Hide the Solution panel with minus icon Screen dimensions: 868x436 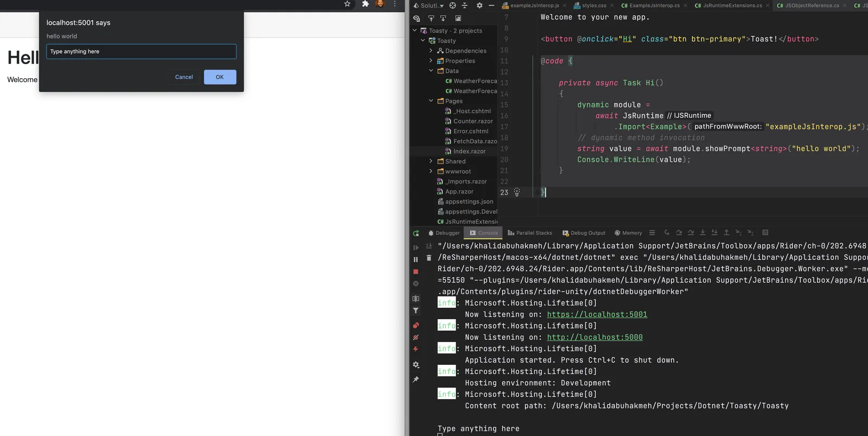[x=492, y=5]
